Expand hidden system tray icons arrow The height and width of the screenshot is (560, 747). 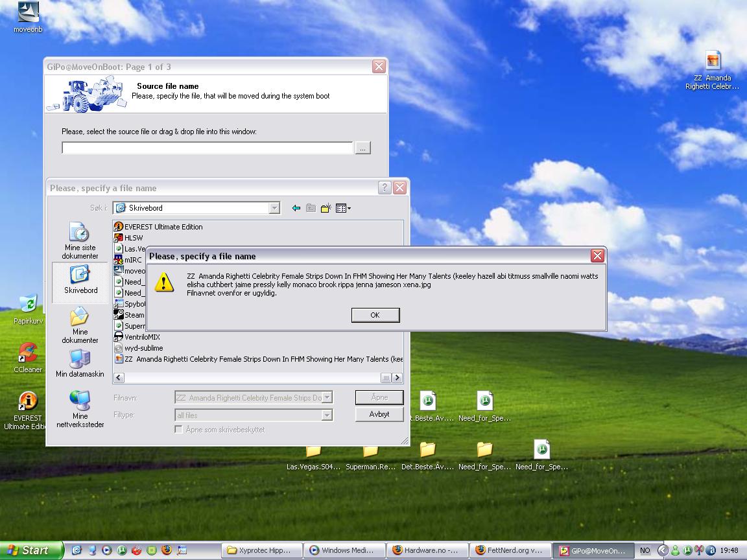pyautogui.click(x=662, y=550)
